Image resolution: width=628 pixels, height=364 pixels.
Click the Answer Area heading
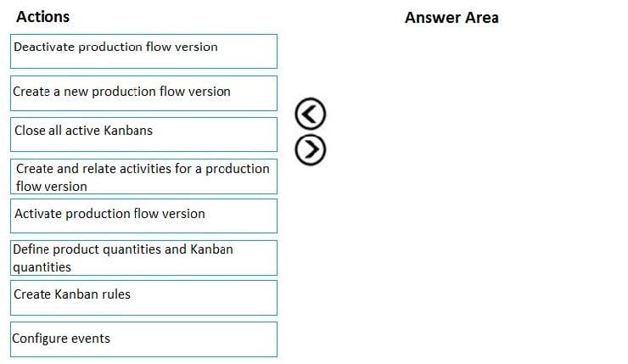451,18
